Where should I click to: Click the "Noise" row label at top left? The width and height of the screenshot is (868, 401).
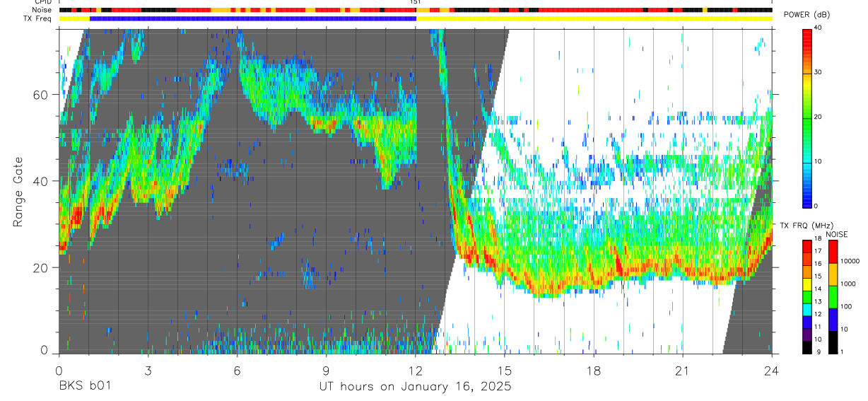[42, 10]
